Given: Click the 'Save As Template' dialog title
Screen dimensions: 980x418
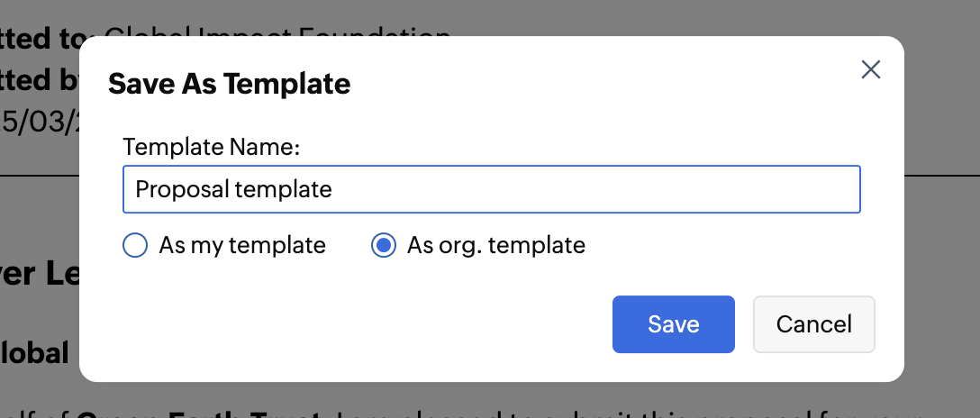Looking at the screenshot, I should 229,84.
